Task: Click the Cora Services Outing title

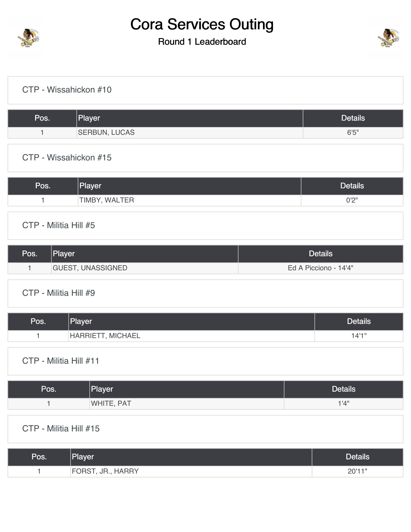Action: click(202, 25)
